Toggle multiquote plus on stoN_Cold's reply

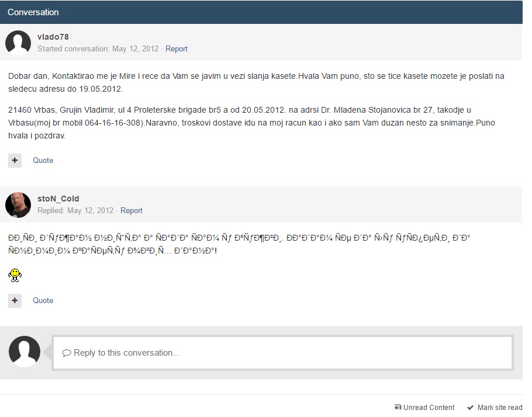point(15,300)
